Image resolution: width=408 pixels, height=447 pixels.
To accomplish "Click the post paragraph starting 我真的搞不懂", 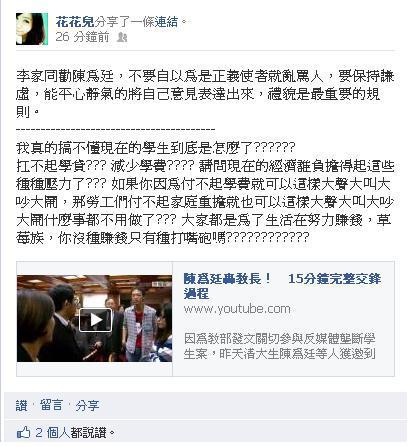I will [205, 193].
